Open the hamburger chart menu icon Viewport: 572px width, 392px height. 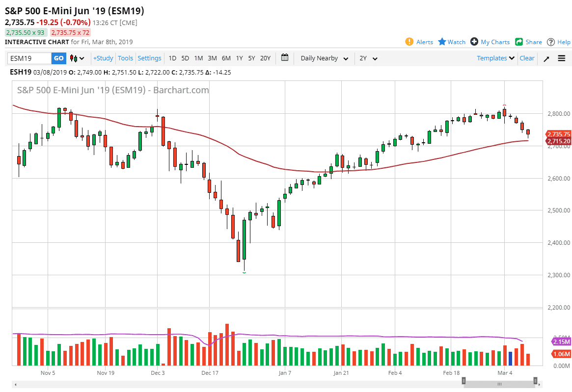pos(561,58)
